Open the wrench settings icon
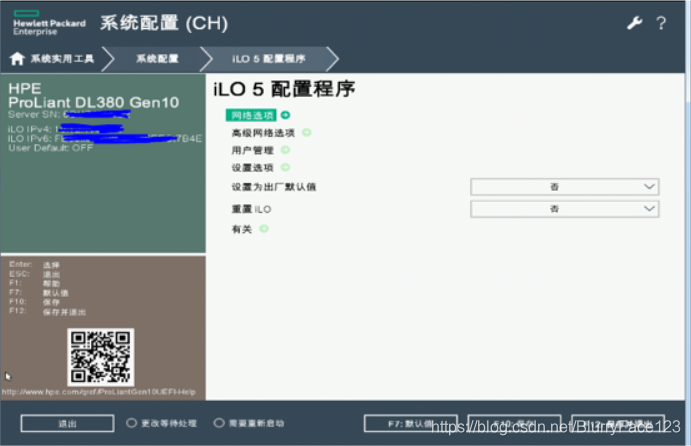 pyautogui.click(x=635, y=23)
